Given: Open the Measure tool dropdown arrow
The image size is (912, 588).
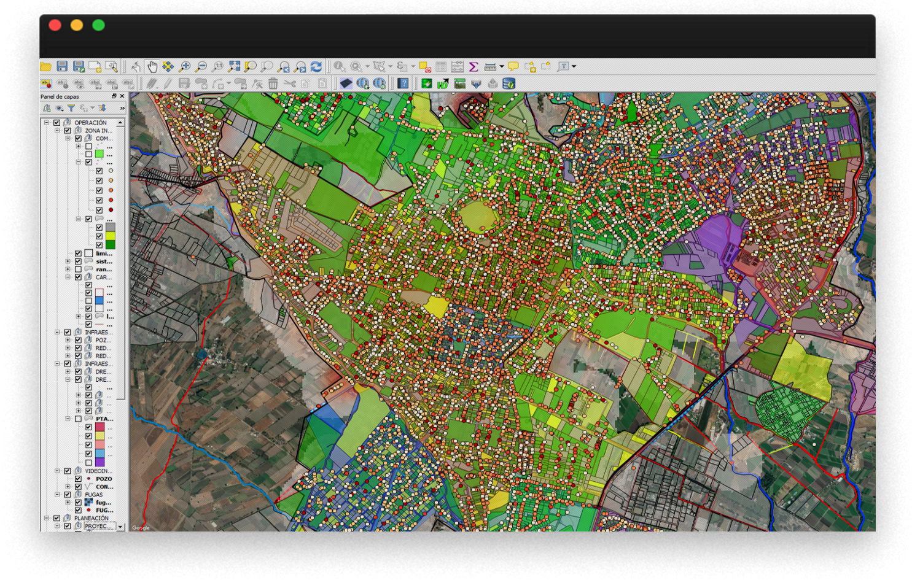Looking at the screenshot, I should (502, 66).
